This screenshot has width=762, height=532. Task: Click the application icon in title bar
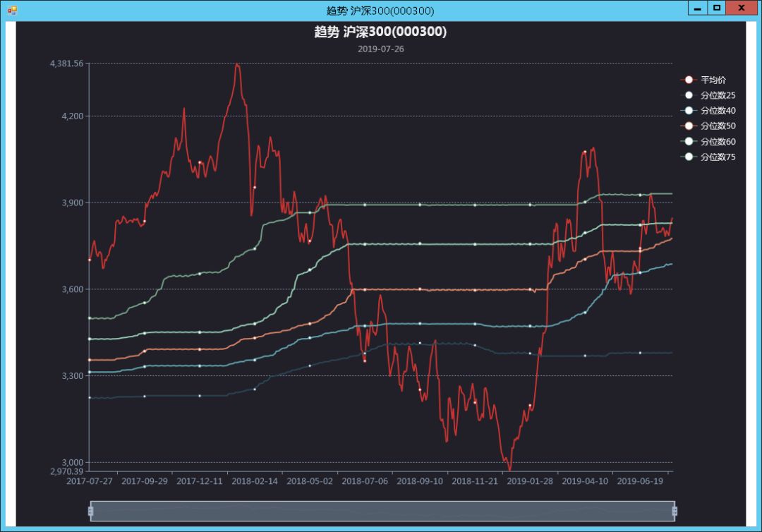pyautogui.click(x=12, y=10)
